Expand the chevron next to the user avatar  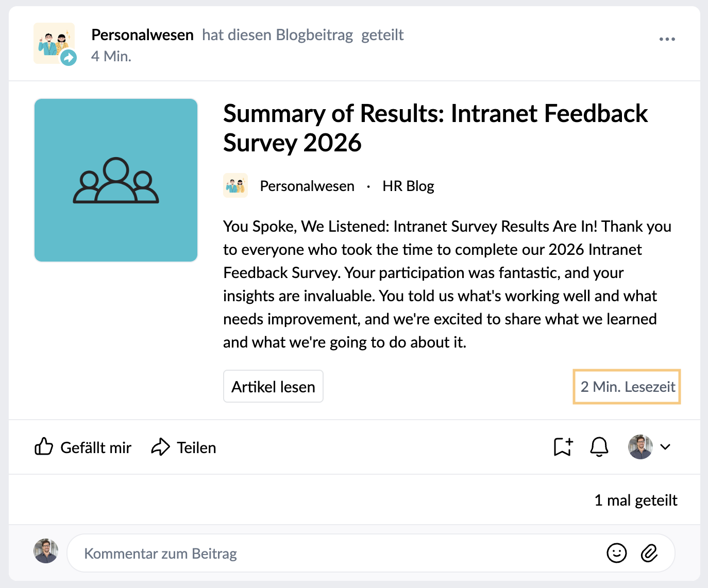tap(665, 447)
